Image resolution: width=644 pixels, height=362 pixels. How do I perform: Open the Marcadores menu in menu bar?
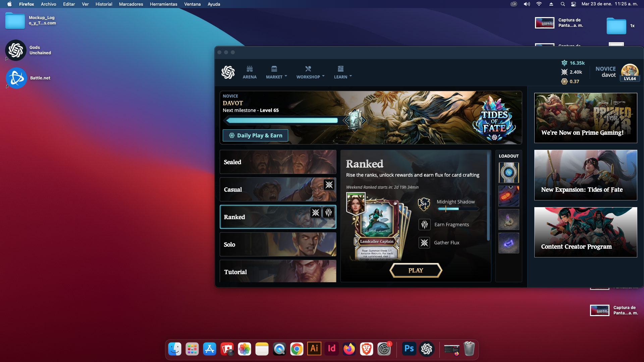[x=131, y=4]
